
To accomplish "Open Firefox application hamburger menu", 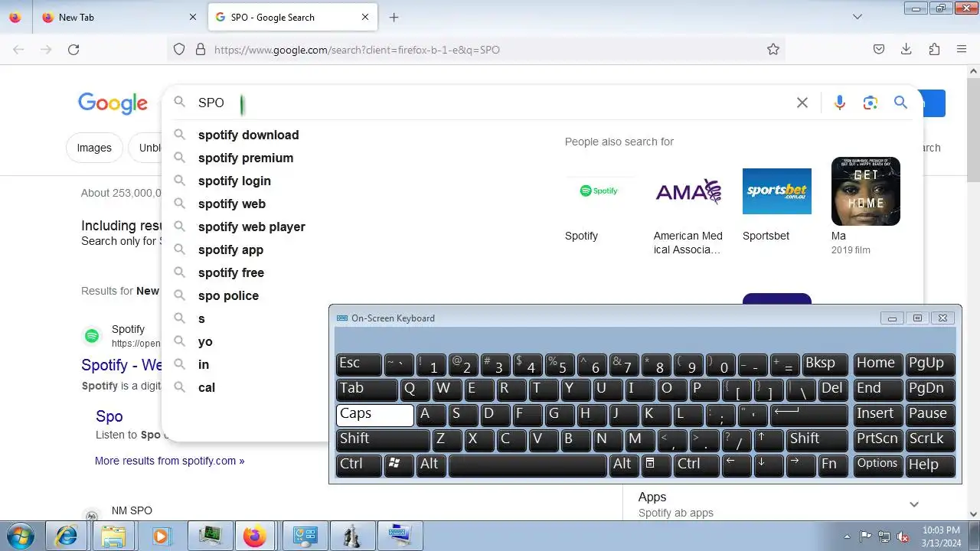I will click(962, 50).
